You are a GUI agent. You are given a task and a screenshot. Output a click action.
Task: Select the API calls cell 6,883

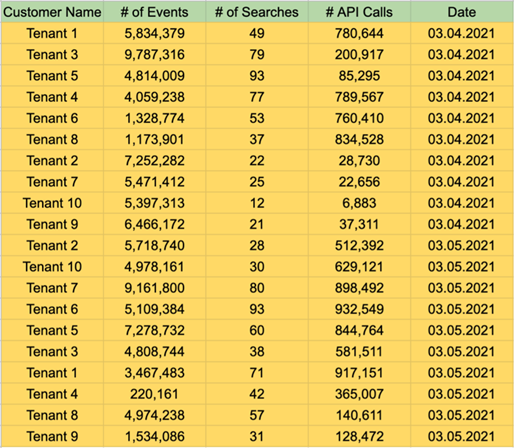pos(359,203)
